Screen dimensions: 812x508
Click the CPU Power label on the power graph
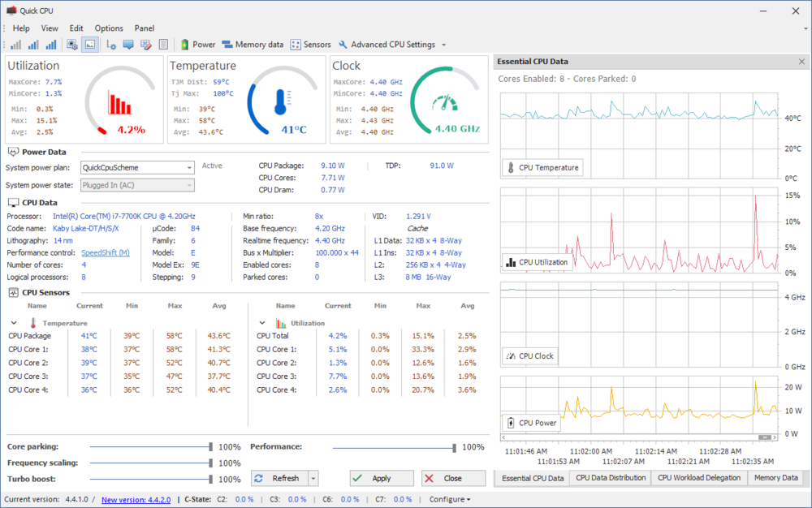[x=531, y=422]
